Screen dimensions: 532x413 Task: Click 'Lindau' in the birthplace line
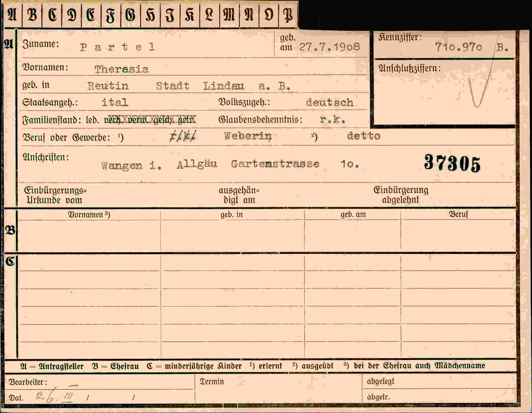pos(223,86)
